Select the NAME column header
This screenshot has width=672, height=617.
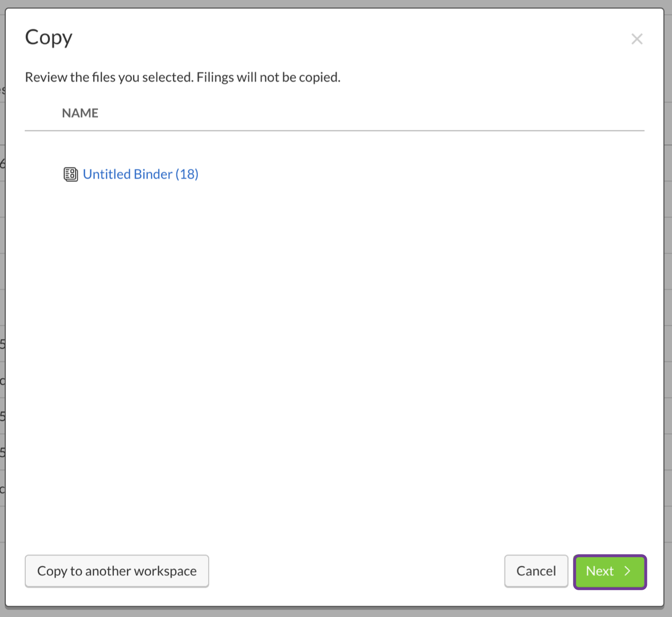coord(80,113)
